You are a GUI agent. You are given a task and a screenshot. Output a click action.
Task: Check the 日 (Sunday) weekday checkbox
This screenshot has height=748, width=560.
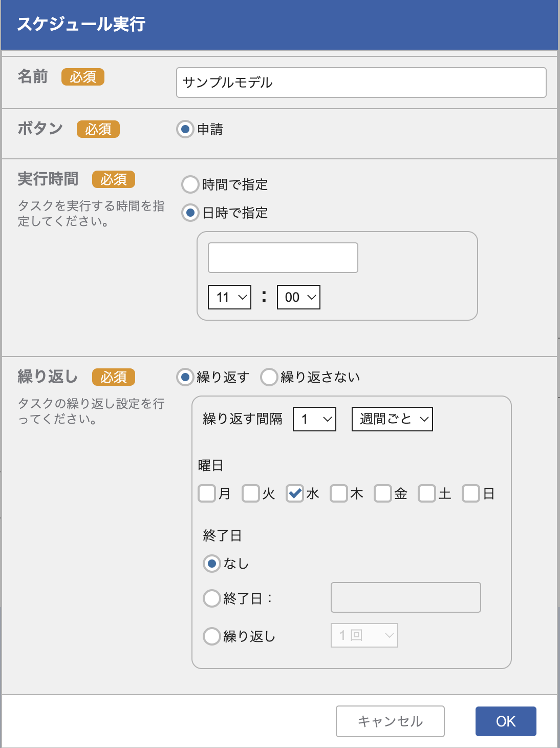[x=470, y=493]
